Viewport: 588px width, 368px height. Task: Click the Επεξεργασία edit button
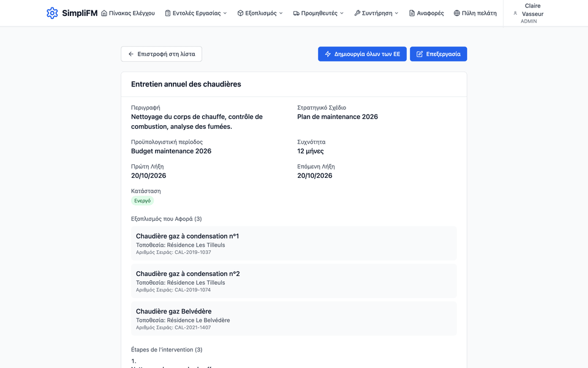click(439, 54)
